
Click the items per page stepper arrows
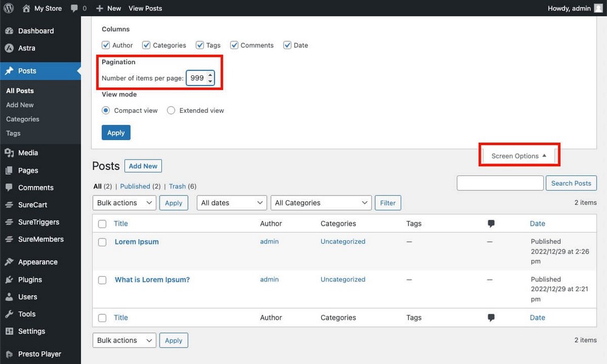click(210, 78)
